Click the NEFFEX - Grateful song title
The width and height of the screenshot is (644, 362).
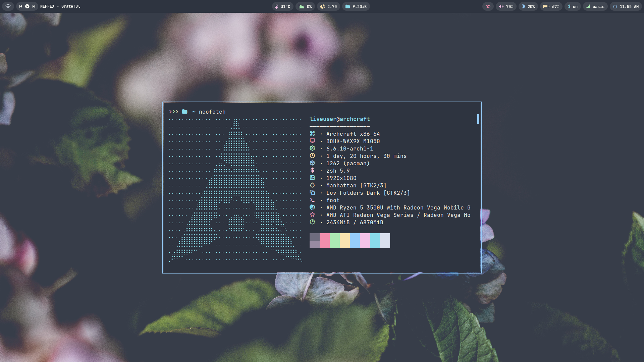pyautogui.click(x=60, y=6)
